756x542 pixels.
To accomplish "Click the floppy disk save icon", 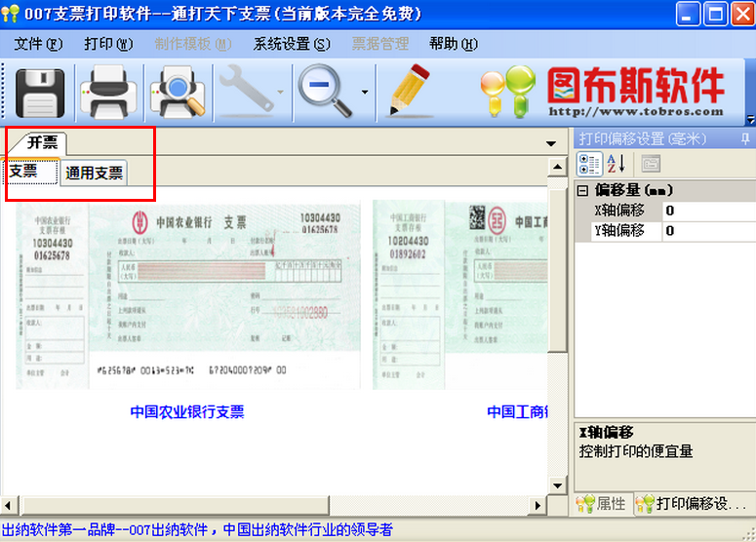I will [40, 93].
